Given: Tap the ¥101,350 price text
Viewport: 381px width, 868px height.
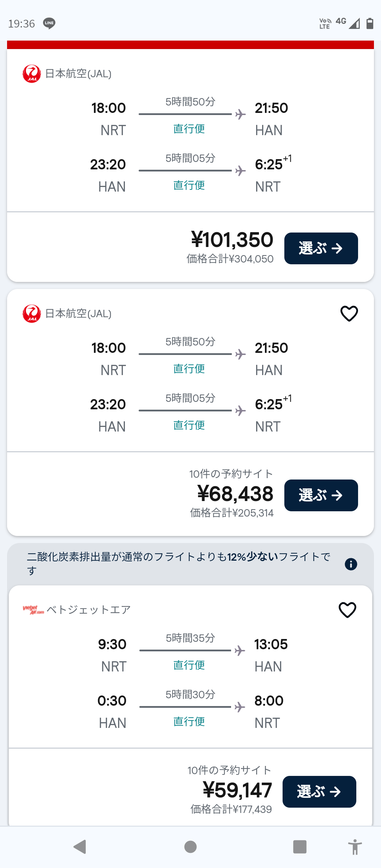Looking at the screenshot, I should point(232,240).
